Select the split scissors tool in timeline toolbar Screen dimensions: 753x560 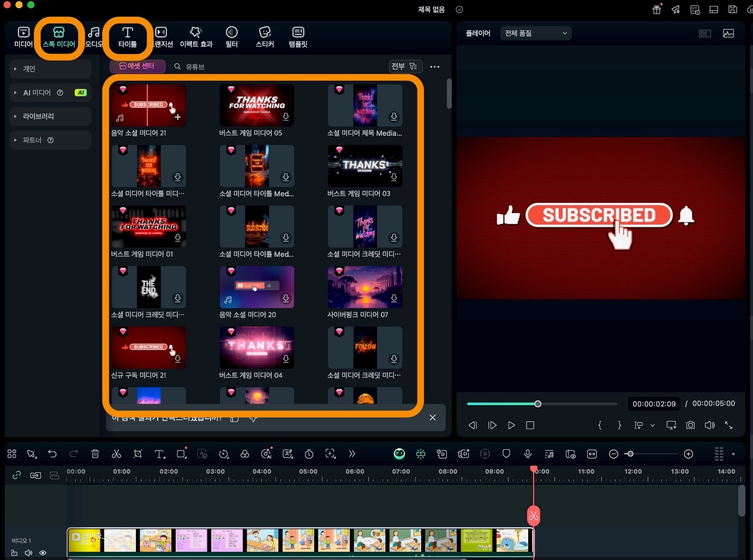pos(116,454)
